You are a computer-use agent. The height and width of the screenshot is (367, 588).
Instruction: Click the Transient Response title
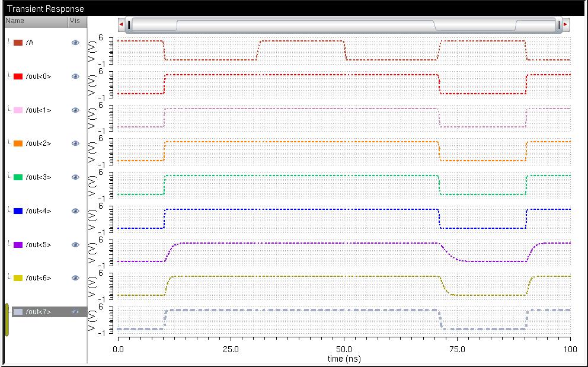[46, 9]
